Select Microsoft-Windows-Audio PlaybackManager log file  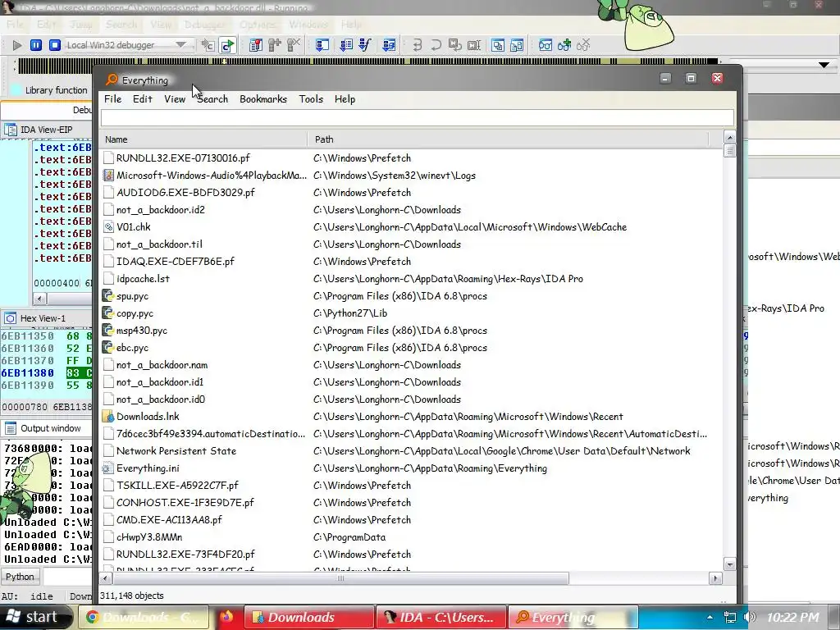[212, 176]
